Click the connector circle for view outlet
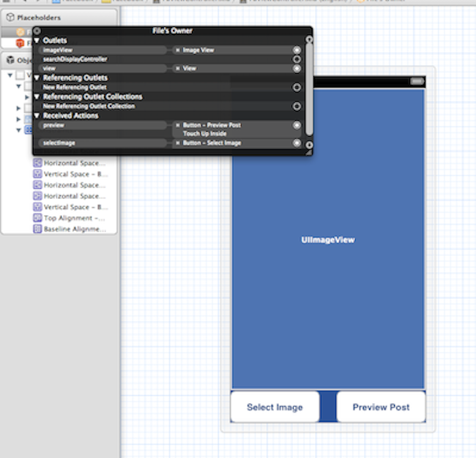476x458 pixels. 297,68
